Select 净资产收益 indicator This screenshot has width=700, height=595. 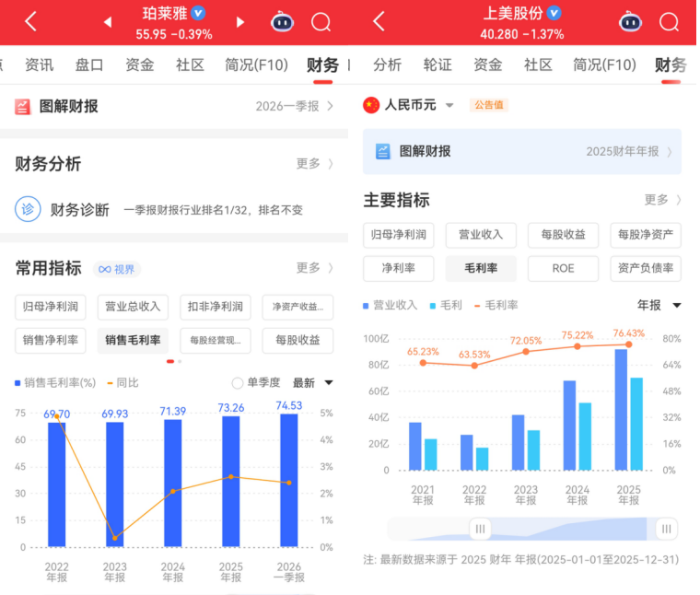[x=297, y=307]
